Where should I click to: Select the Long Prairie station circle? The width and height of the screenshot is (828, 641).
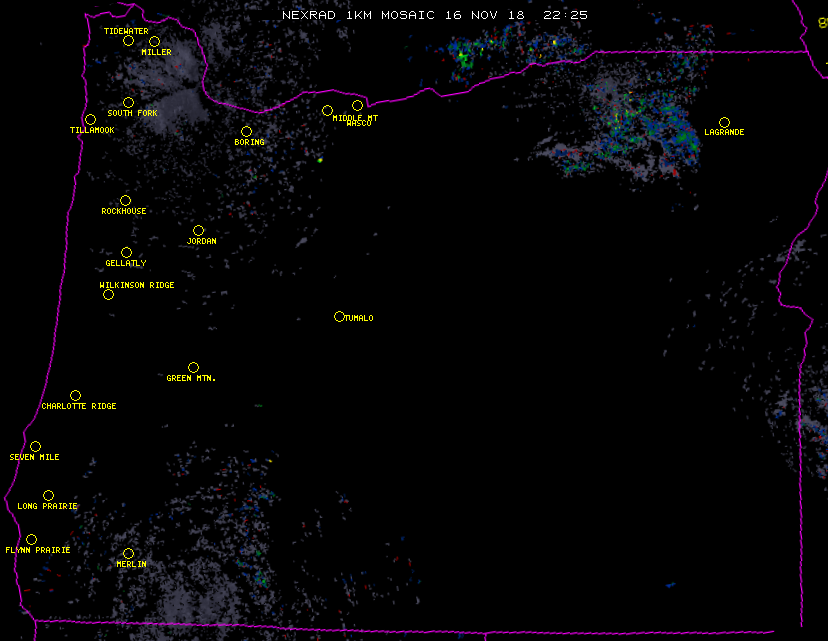(48, 495)
